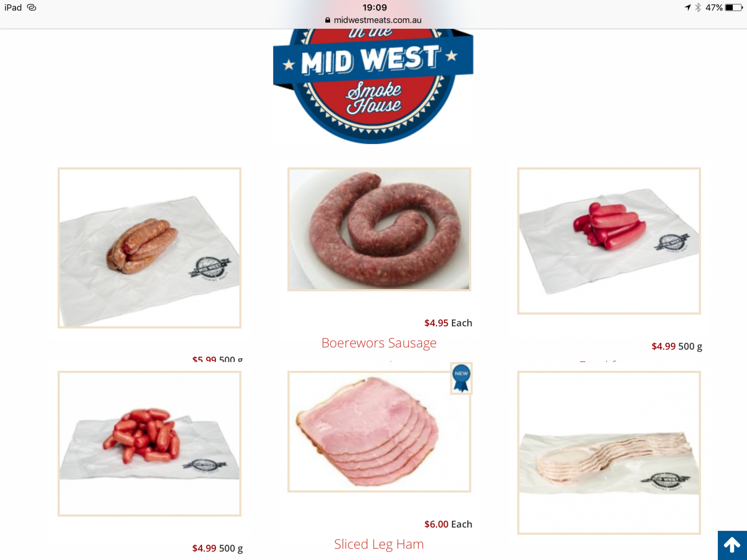Click the $6.00 Each price label
747x560 pixels.
pyautogui.click(x=448, y=524)
